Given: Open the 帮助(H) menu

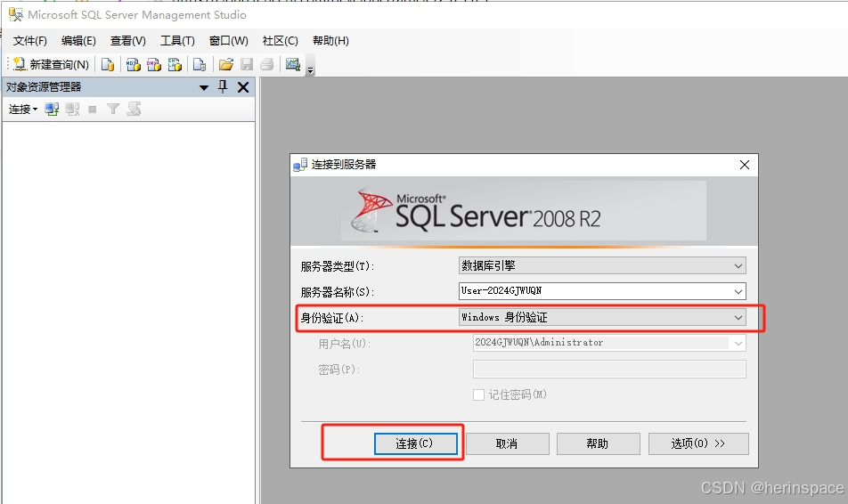Looking at the screenshot, I should coord(330,41).
